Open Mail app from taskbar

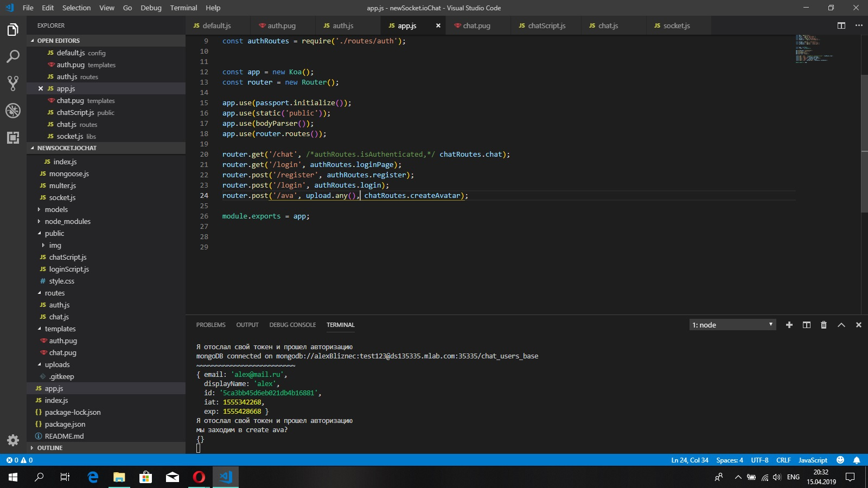pyautogui.click(x=173, y=477)
